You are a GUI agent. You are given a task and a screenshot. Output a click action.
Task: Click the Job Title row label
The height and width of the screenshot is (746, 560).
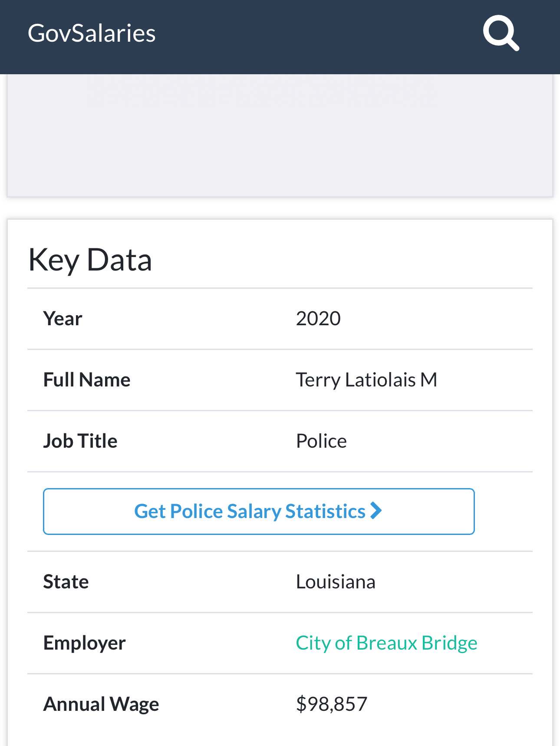[x=80, y=441]
